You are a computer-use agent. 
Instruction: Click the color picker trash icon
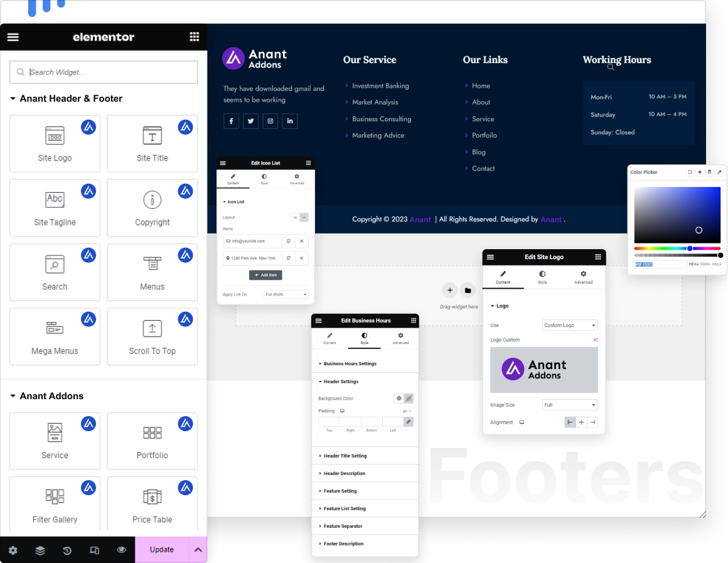(709, 172)
